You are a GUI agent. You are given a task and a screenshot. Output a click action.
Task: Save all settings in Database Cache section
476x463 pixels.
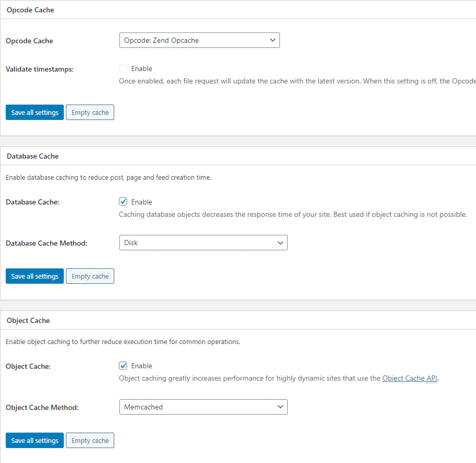[x=34, y=276]
